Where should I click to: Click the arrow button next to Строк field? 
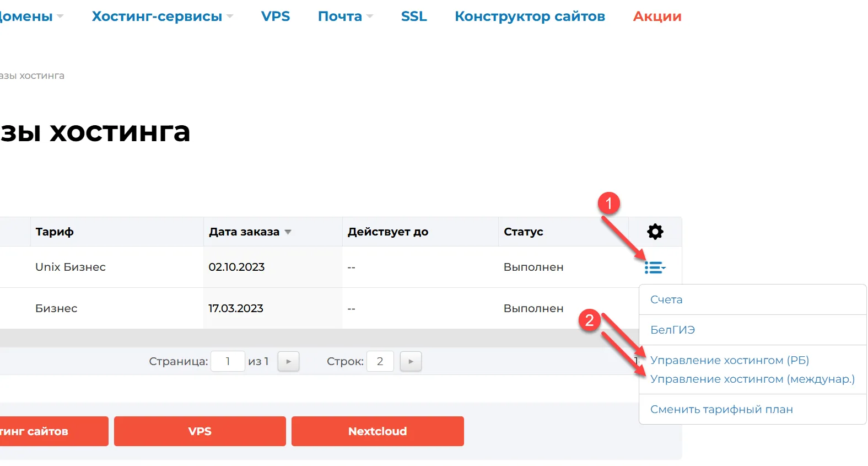(411, 362)
